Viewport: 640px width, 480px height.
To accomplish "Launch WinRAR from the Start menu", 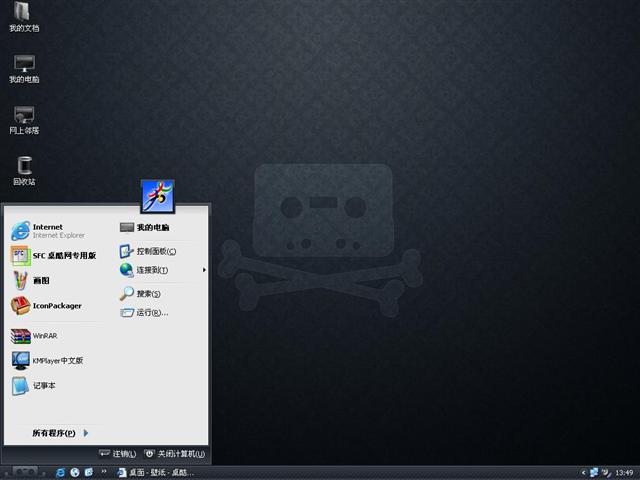I will [34, 336].
